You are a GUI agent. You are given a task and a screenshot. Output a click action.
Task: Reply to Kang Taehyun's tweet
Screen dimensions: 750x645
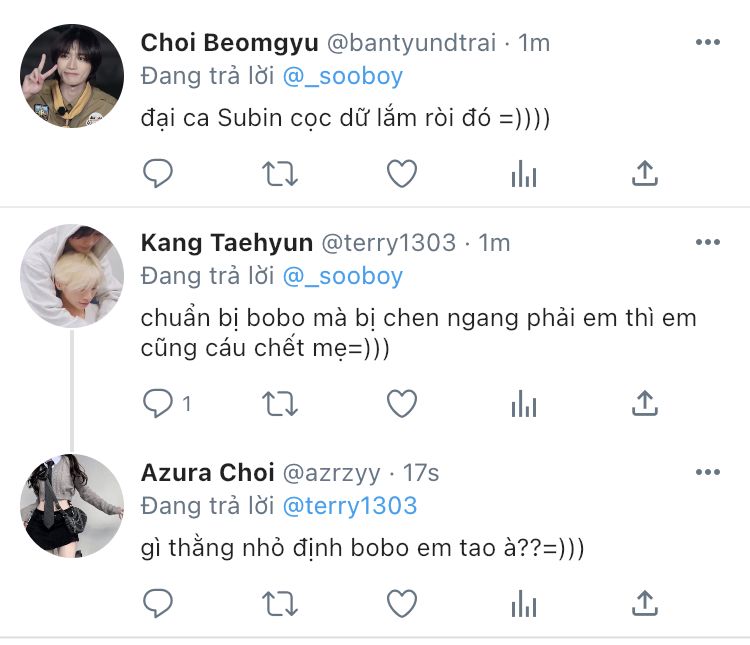pyautogui.click(x=158, y=403)
